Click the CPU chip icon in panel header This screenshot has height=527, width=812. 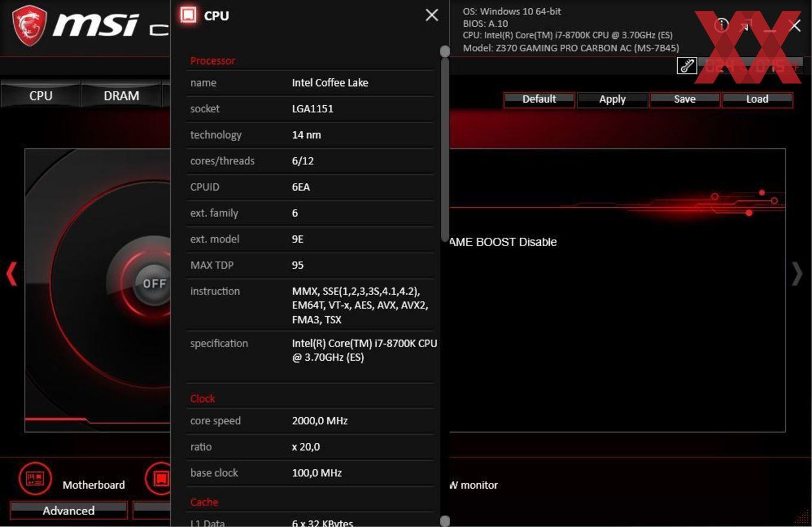click(x=188, y=16)
